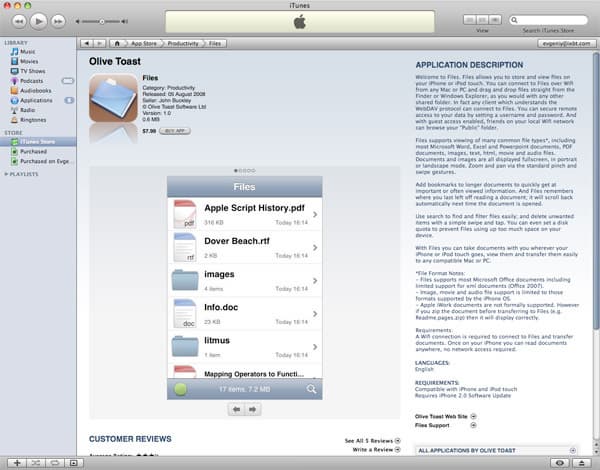Image resolution: width=600 pixels, height=470 pixels.
Task: Click the Files breadcrumb
Action: coord(215,44)
